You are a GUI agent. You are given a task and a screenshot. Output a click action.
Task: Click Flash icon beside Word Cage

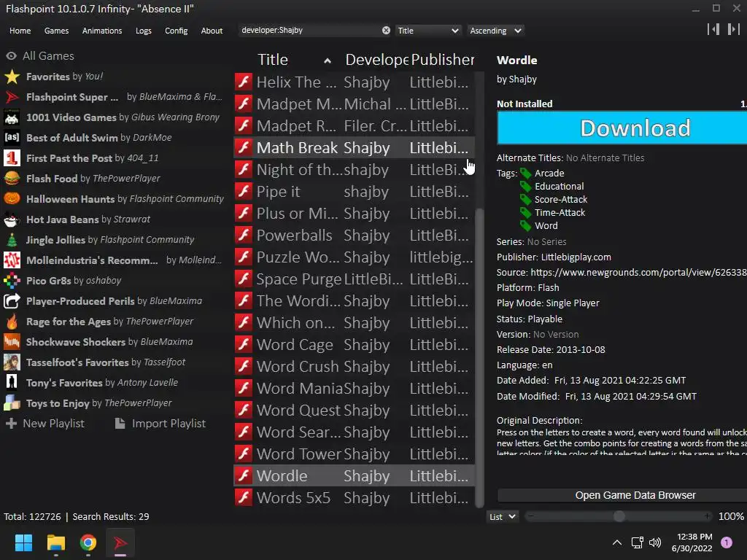(244, 345)
